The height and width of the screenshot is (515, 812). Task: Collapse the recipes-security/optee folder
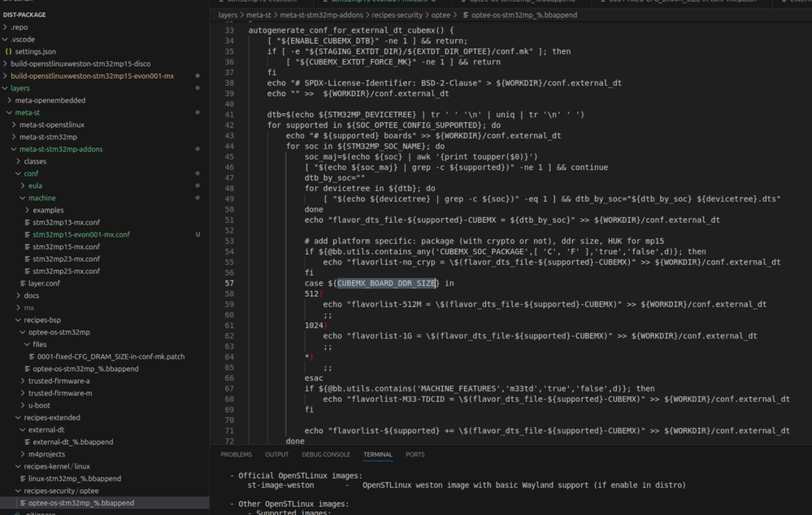click(x=19, y=491)
